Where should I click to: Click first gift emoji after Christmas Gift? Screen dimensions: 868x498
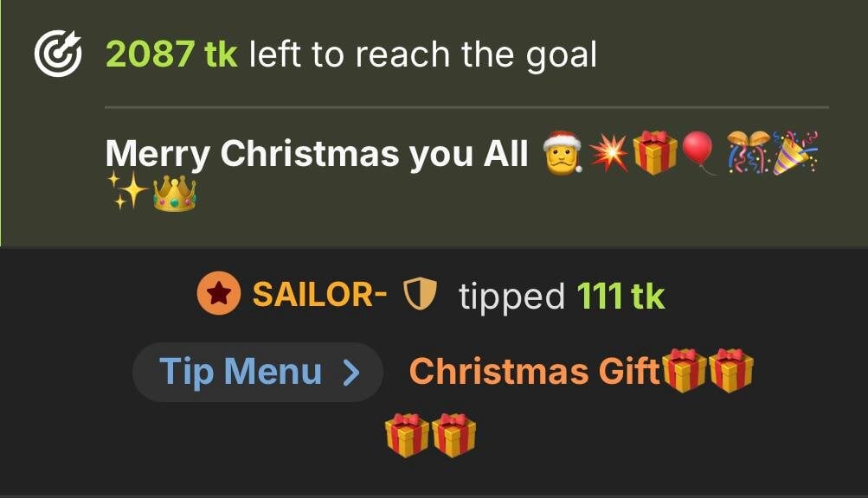[685, 371]
